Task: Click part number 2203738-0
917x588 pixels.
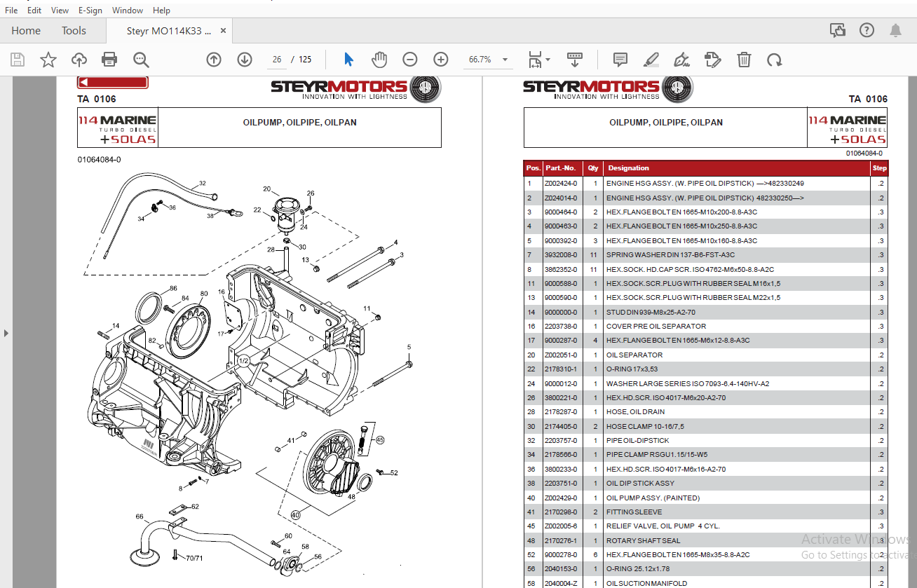Action: 561,327
